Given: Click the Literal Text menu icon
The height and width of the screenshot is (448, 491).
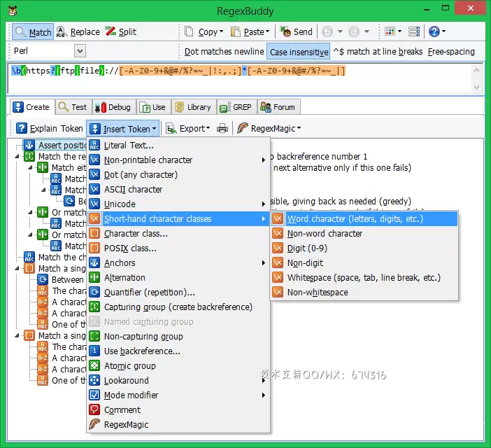Looking at the screenshot, I should pos(94,146).
